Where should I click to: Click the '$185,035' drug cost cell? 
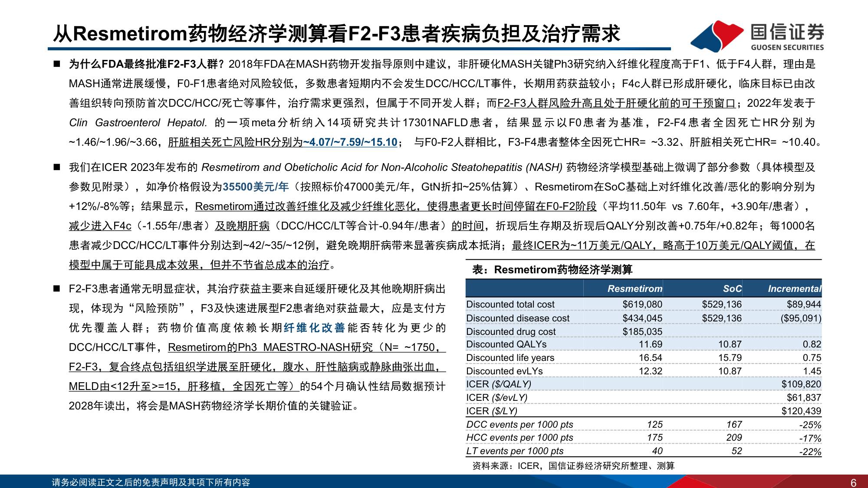click(x=642, y=332)
